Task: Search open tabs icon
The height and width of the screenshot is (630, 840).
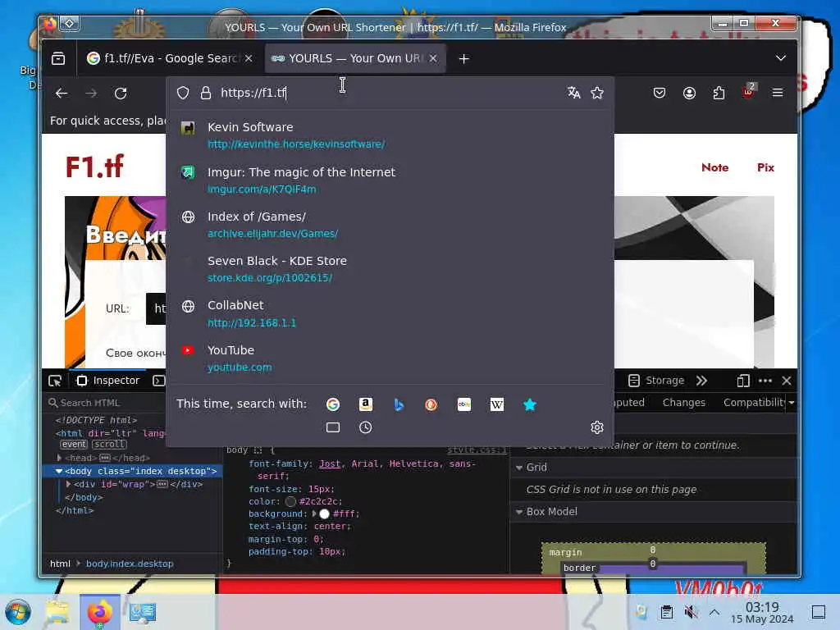Action: click(333, 427)
